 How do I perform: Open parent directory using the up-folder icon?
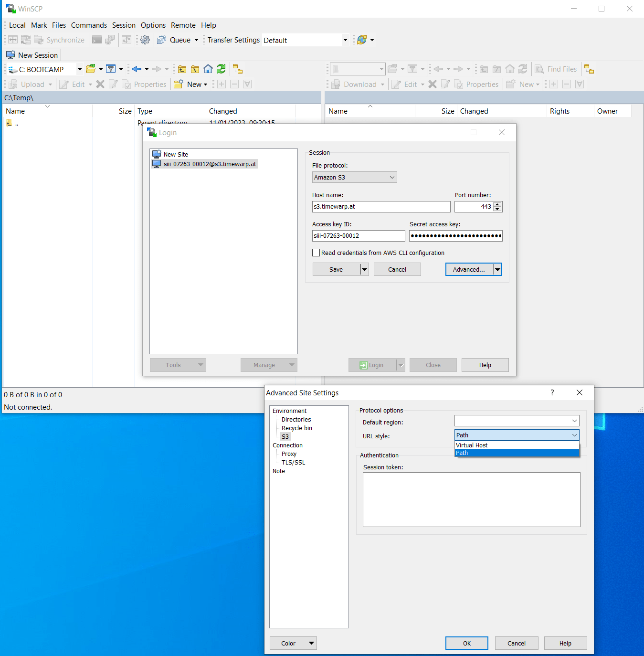(x=182, y=69)
